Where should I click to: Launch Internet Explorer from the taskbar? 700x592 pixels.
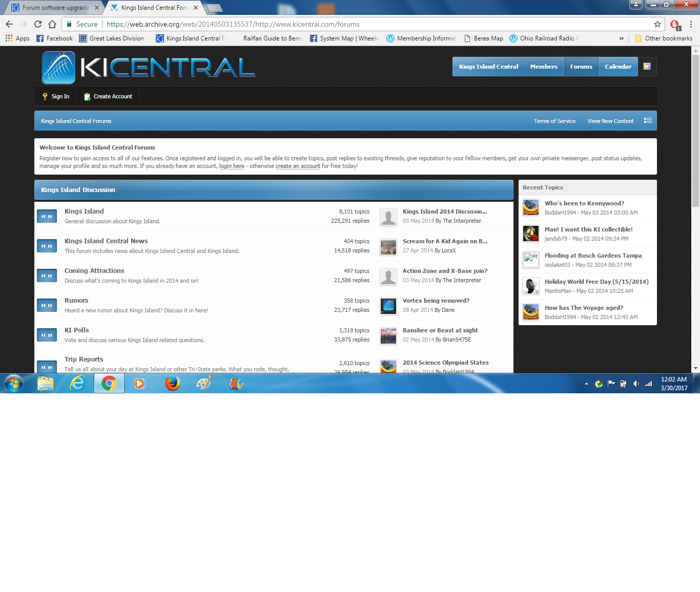point(77,383)
